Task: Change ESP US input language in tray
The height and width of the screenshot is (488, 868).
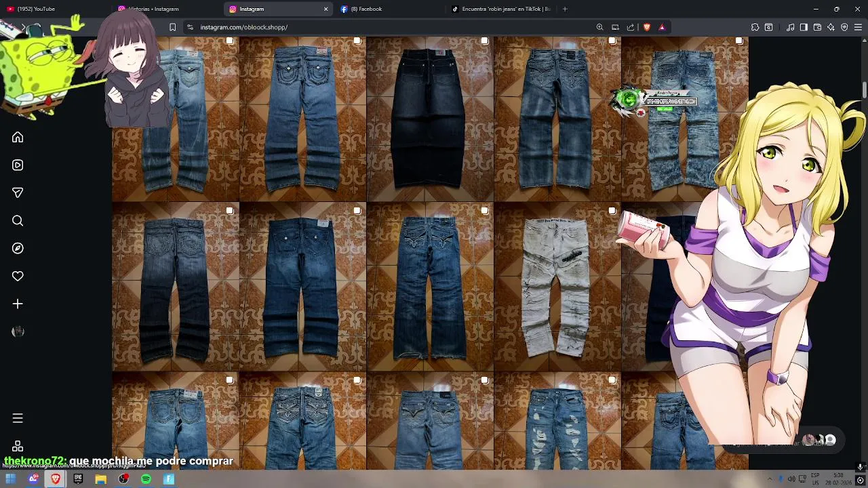Action: point(815,479)
